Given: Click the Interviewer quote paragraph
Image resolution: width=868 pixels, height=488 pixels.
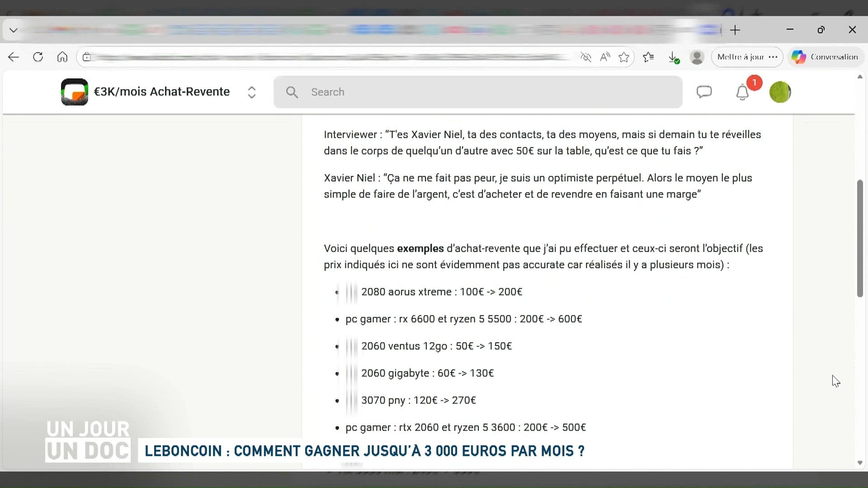Looking at the screenshot, I should [542, 143].
